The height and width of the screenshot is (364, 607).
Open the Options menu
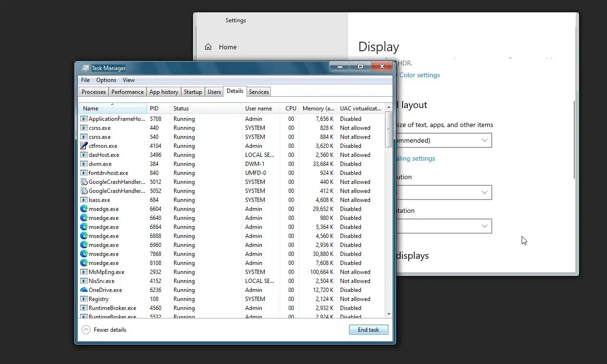pyautogui.click(x=106, y=80)
